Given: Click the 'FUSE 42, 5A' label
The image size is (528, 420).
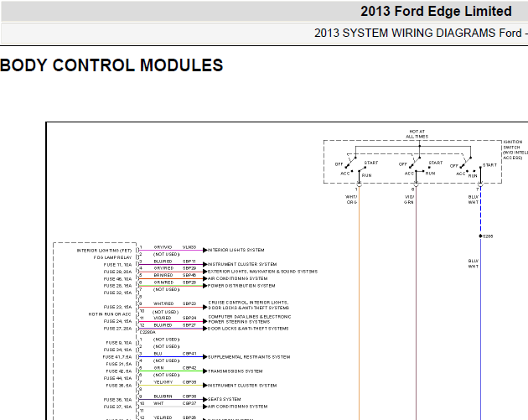Looking at the screenshot, I should point(119,371).
